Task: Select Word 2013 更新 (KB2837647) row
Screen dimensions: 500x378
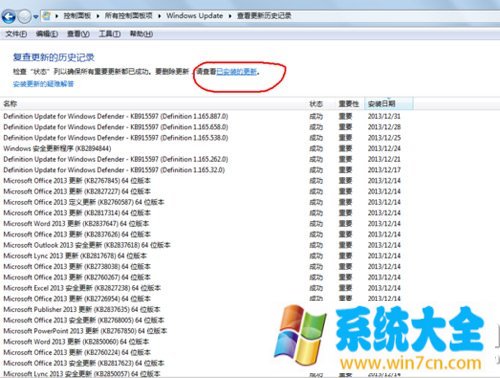Action: tap(202, 223)
